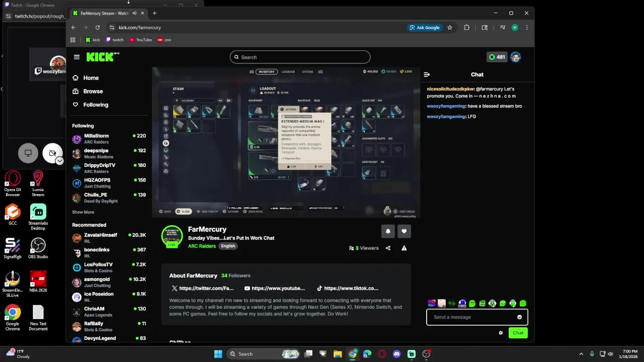Open asmongold recommended channel
Viewport: 644px width, 362px height.
pos(109,282)
